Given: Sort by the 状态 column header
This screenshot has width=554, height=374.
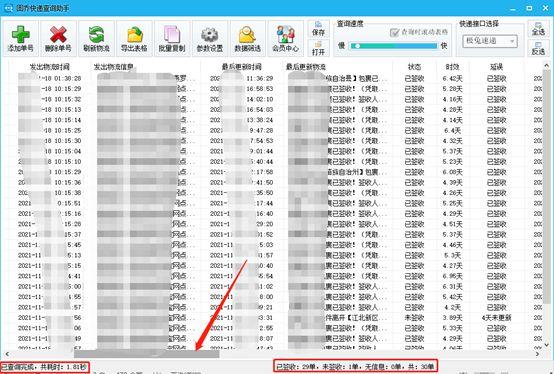Looking at the screenshot, I should [414, 67].
